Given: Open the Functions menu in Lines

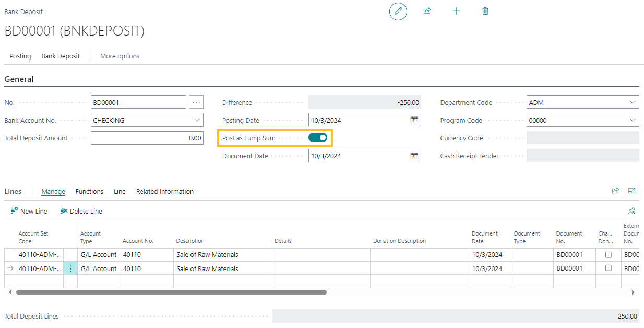Looking at the screenshot, I should pyautogui.click(x=89, y=192).
